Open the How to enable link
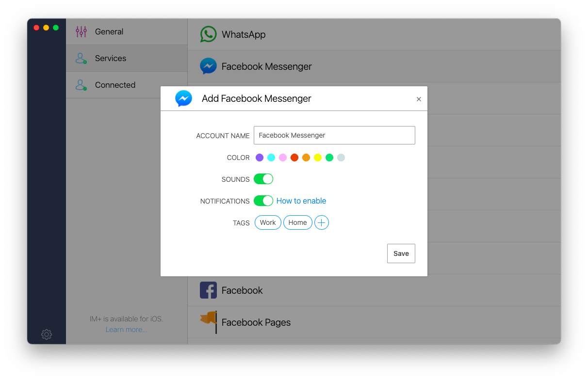This screenshot has height=380, width=588. pyautogui.click(x=301, y=201)
